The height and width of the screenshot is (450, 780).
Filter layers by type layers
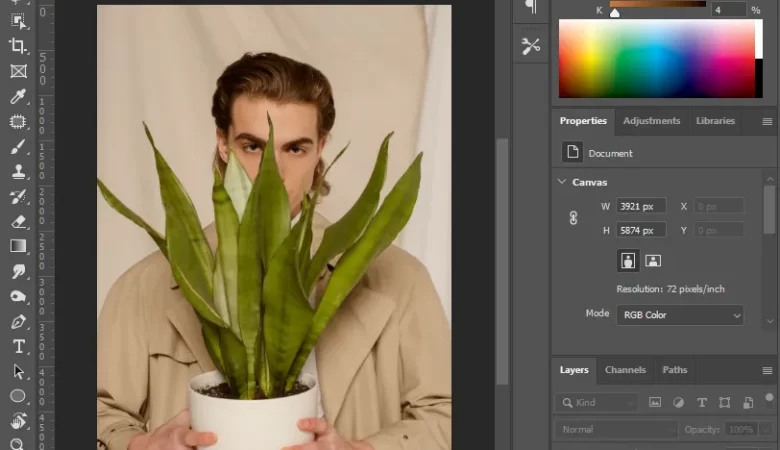pos(701,402)
